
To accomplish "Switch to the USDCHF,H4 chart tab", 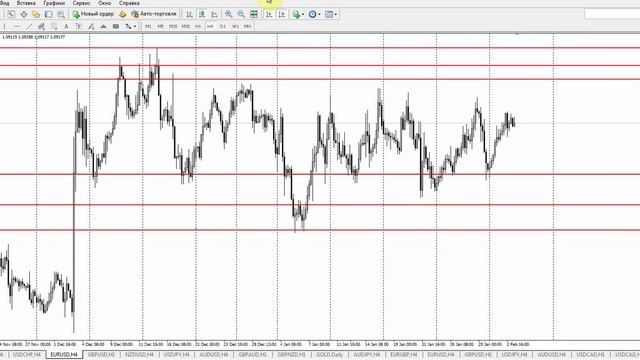I will pos(27,355).
